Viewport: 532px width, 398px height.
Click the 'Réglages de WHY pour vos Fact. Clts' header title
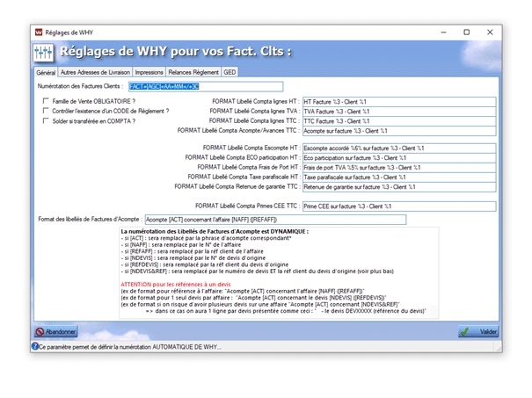point(176,52)
